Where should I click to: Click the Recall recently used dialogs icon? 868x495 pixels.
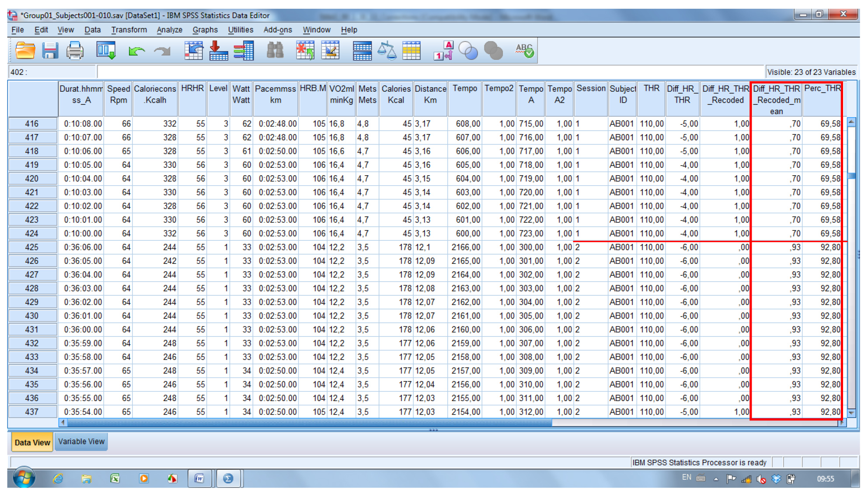pyautogui.click(x=106, y=51)
